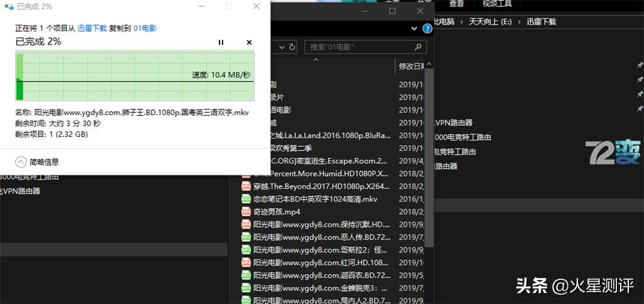Select the file name line ending 国粤英三语双字.mkv

132,112
